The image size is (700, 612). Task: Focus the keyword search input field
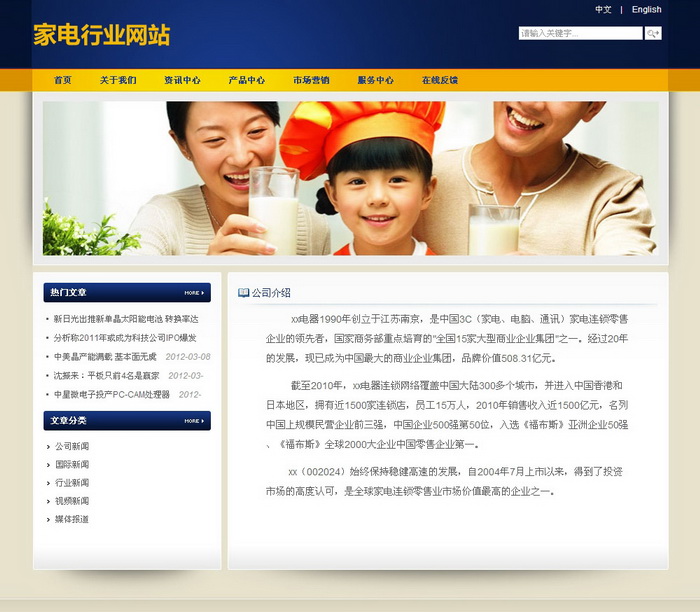(580, 33)
